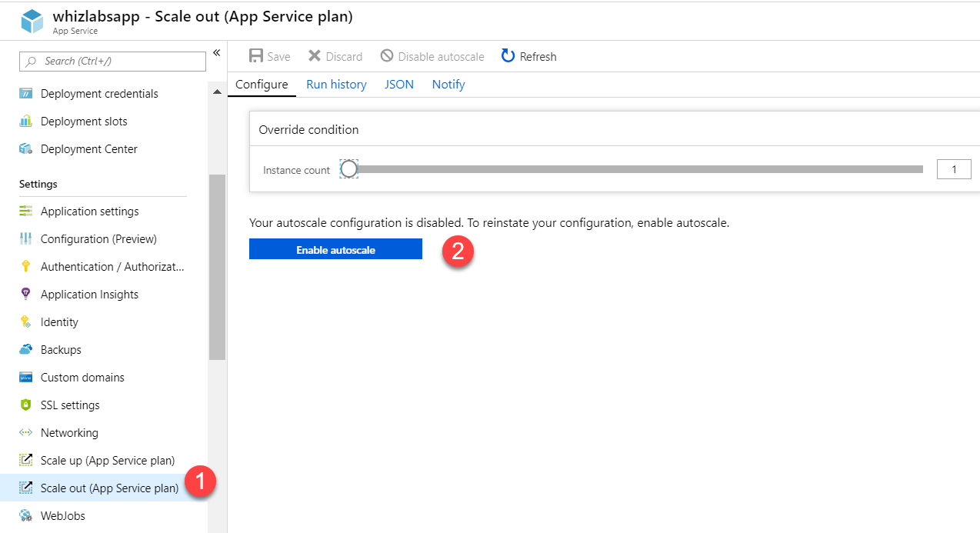This screenshot has width=980, height=533.
Task: Click the autoscale configuration disabled message
Action: tap(489, 223)
